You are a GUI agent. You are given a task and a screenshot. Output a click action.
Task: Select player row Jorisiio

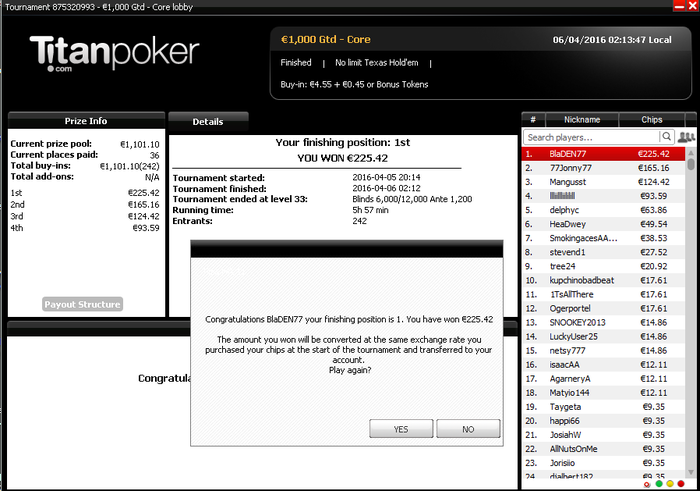[603, 463]
